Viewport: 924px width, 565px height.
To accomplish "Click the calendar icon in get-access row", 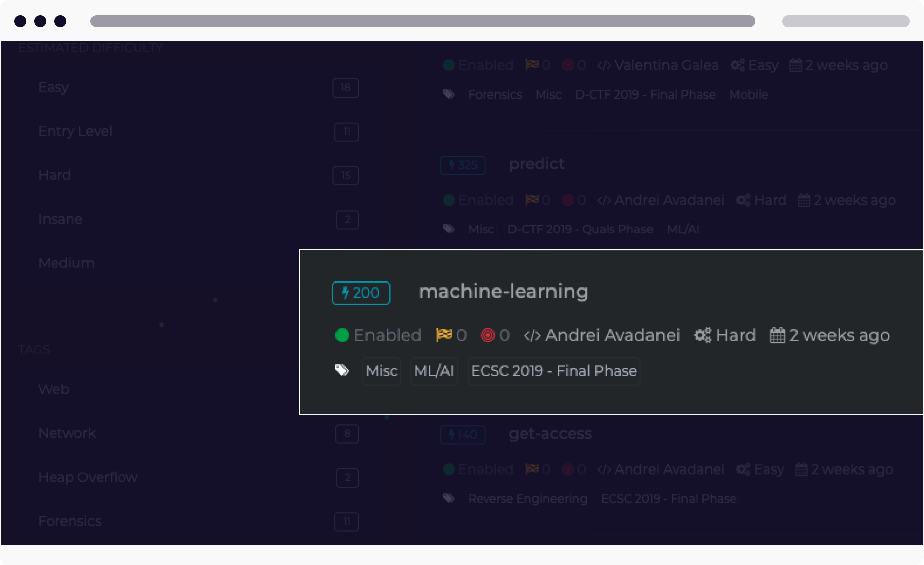I will click(801, 469).
